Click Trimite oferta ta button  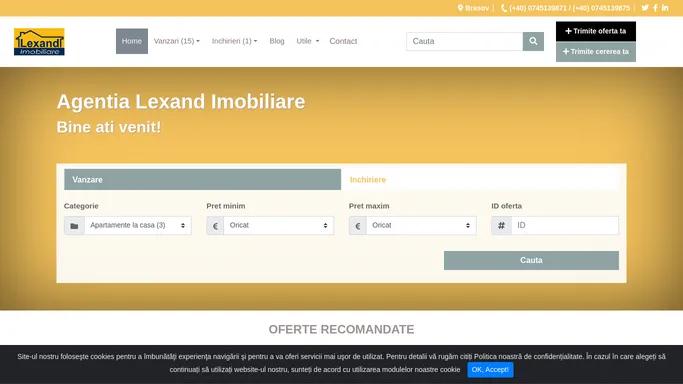click(595, 31)
